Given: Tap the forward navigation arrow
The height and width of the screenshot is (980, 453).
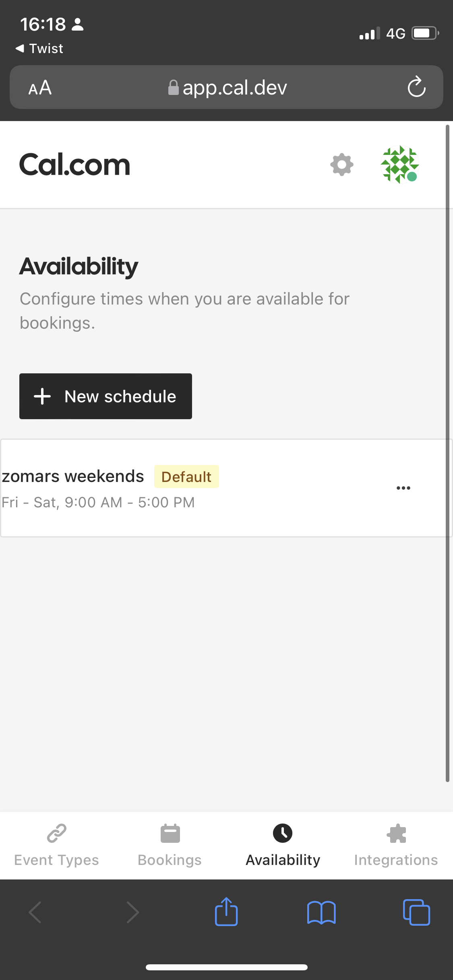Looking at the screenshot, I should (x=133, y=912).
